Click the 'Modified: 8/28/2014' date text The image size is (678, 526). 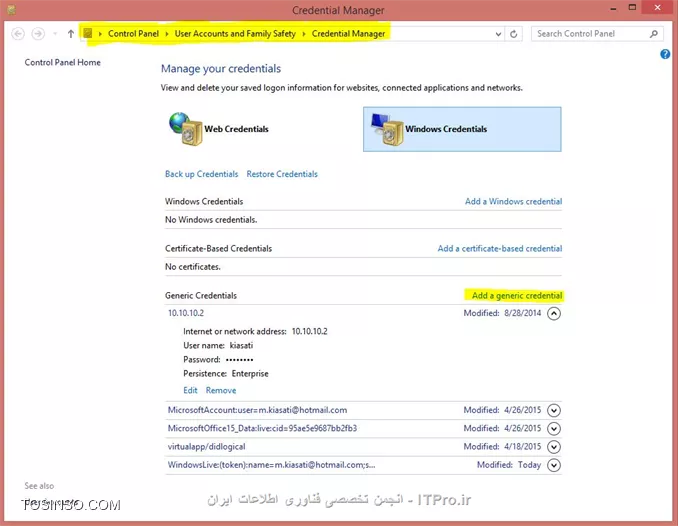click(502, 313)
